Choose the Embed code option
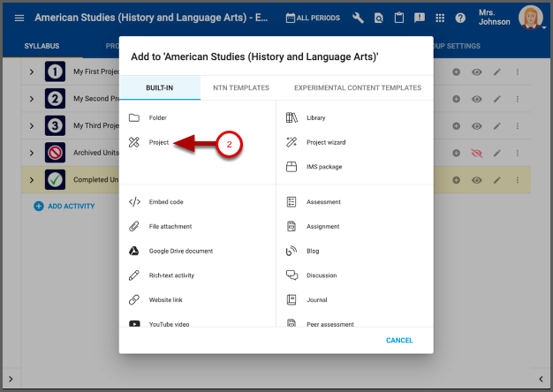The image size is (553, 392). tap(166, 202)
